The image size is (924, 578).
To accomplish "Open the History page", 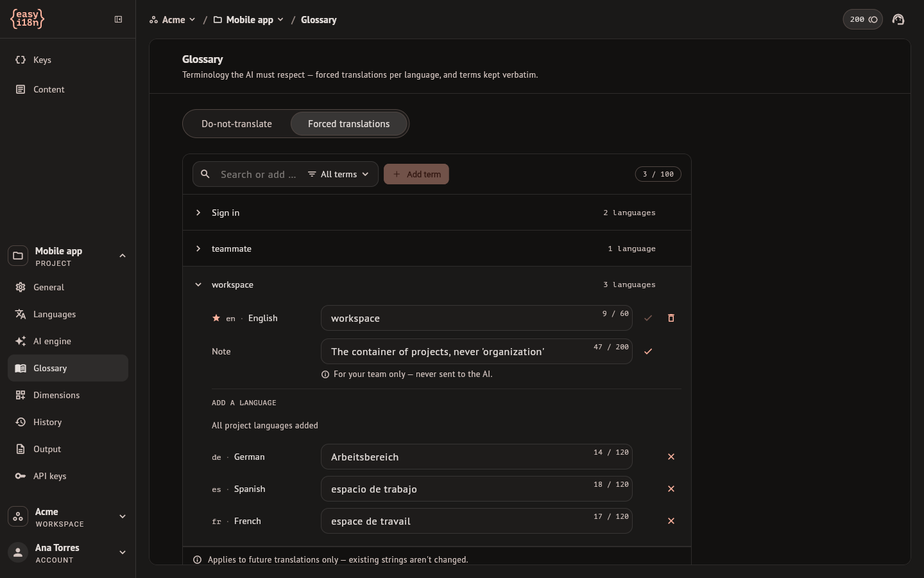I will pyautogui.click(x=68, y=422).
